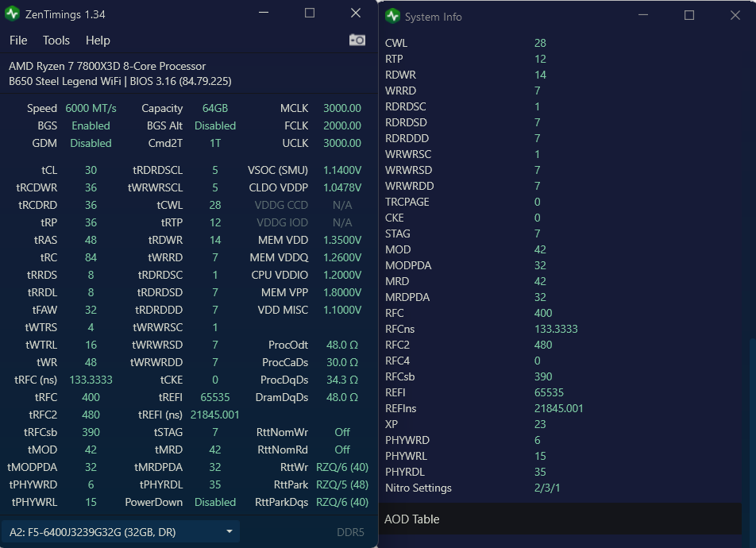Click the DDR5 label in ZenTimings
Image resolution: width=756 pixels, height=548 pixels.
350,532
